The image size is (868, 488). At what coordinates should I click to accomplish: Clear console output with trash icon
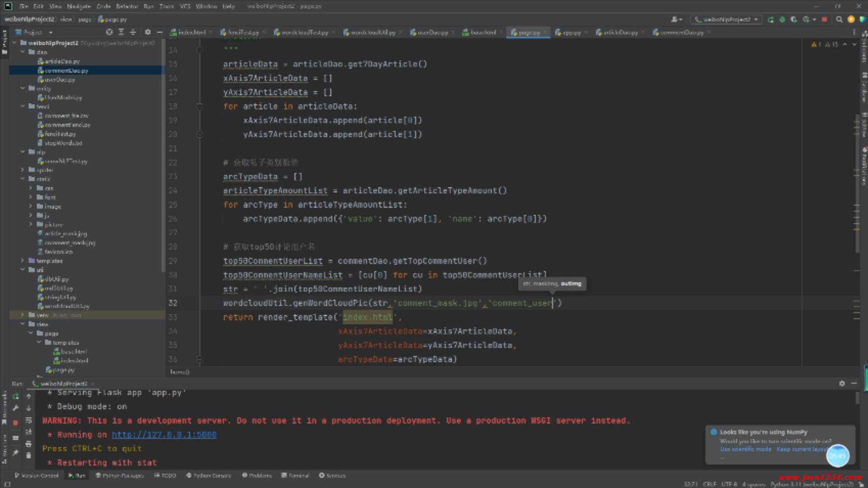pos(28,455)
